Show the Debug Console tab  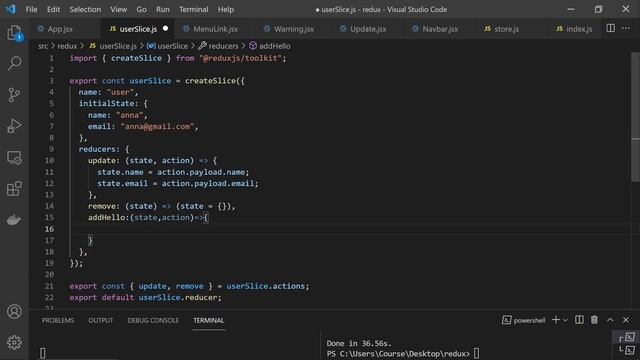pos(153,320)
